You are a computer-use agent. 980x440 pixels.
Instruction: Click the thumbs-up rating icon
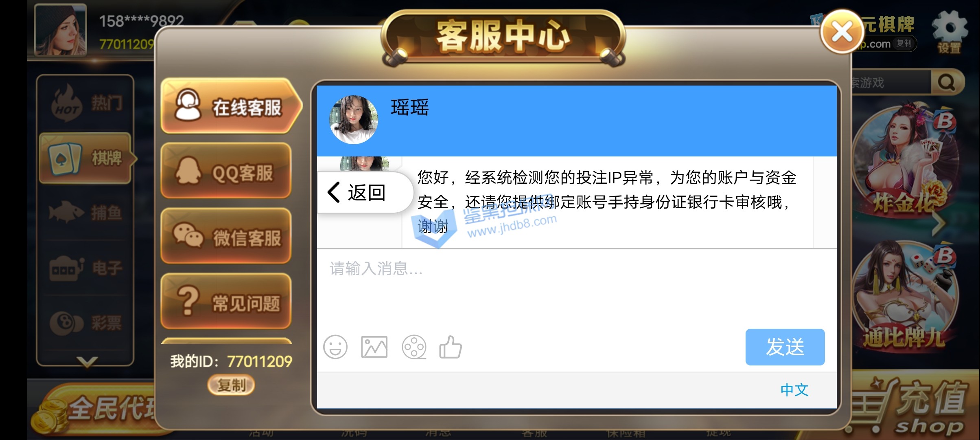pyautogui.click(x=451, y=347)
